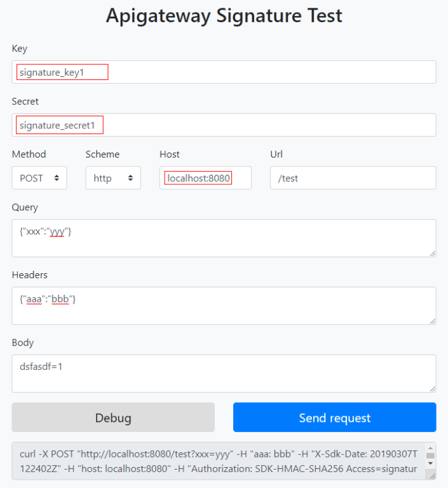The image size is (448, 488).
Task: Click the Debug button
Action: (113, 417)
